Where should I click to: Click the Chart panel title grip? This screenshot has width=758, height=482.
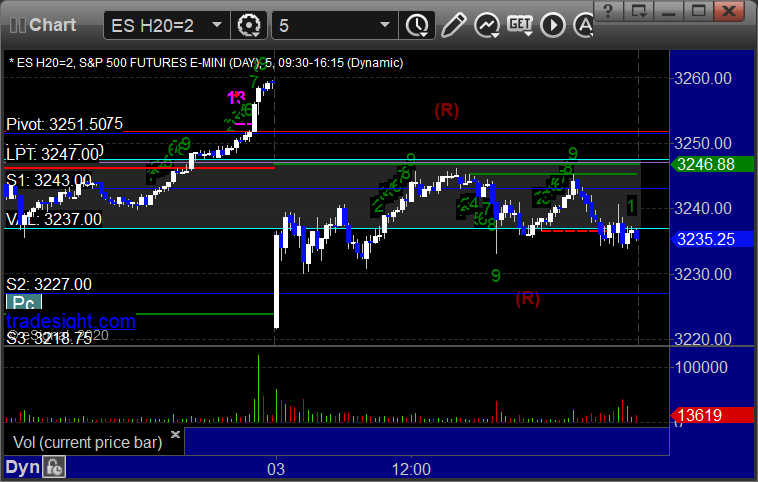[x=17, y=25]
